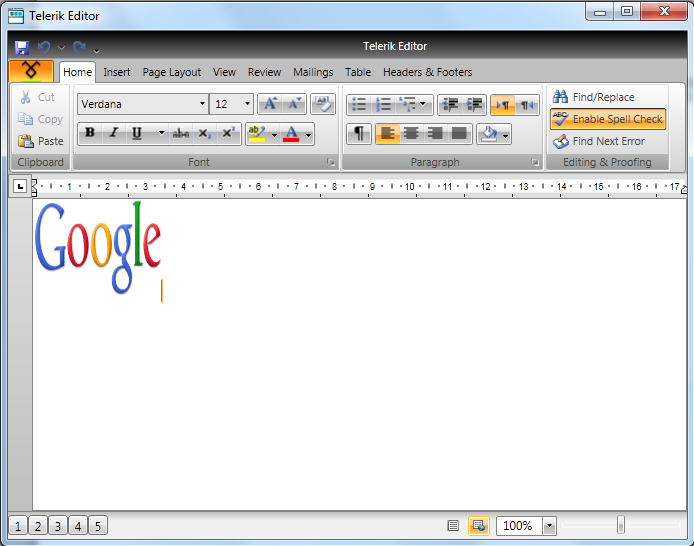This screenshot has height=546, width=694.
Task: Toggle Italic formatting
Action: point(114,134)
